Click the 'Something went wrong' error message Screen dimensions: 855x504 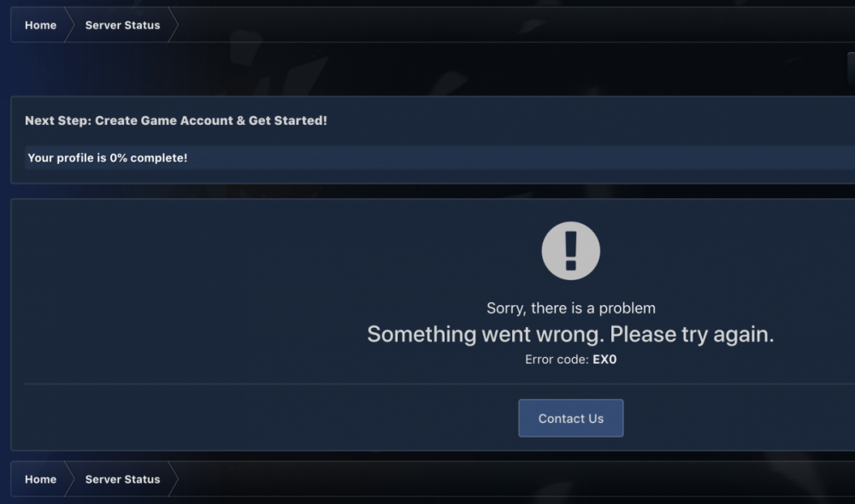[570, 334]
